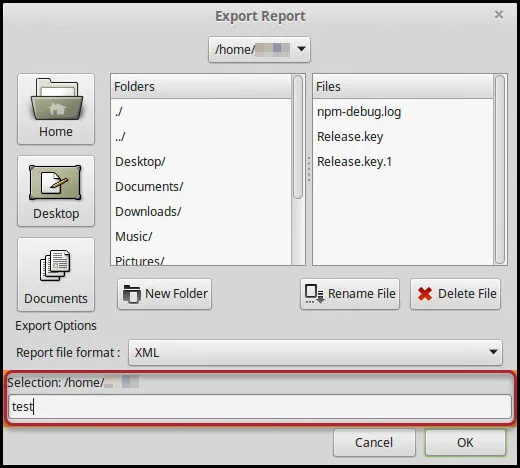Click the Home folder shortcut icon

pos(56,109)
